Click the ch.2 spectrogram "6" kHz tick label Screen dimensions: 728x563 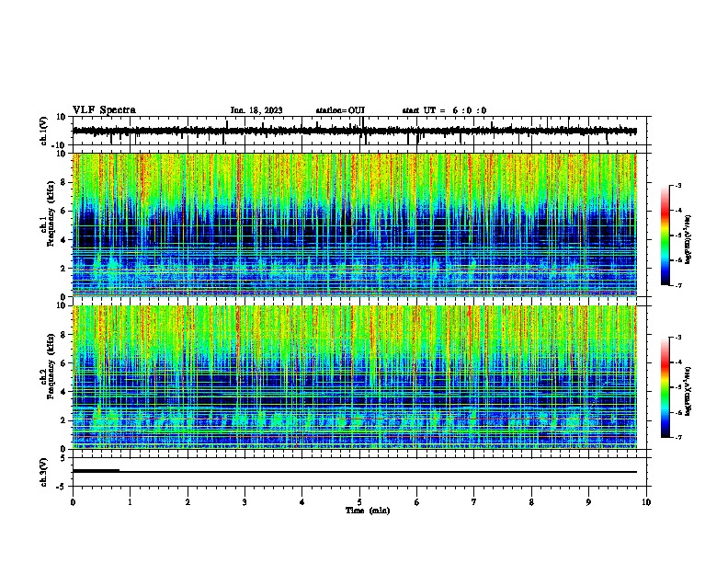pyautogui.click(x=64, y=363)
